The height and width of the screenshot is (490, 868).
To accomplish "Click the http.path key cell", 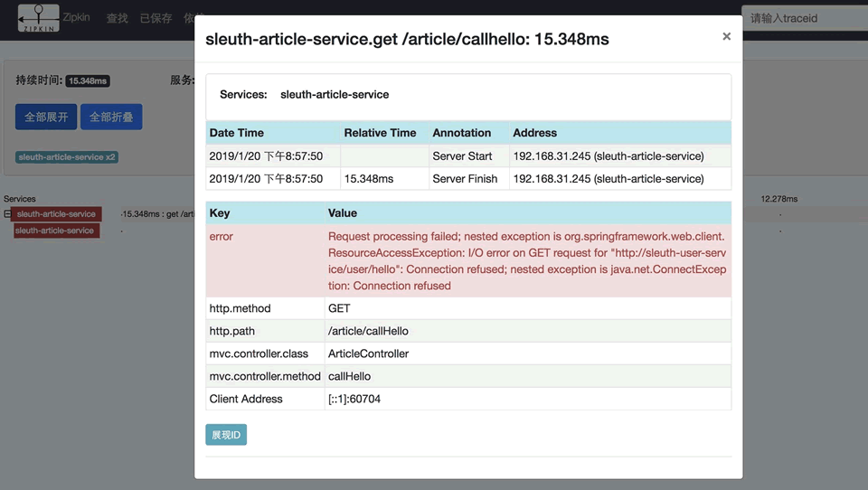I will click(265, 331).
